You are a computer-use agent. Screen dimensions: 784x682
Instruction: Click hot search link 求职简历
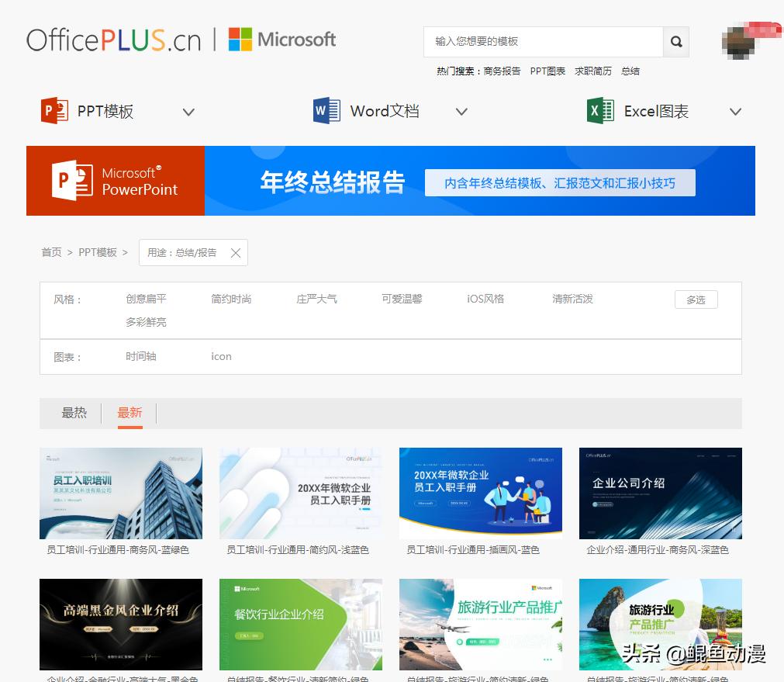click(x=593, y=71)
